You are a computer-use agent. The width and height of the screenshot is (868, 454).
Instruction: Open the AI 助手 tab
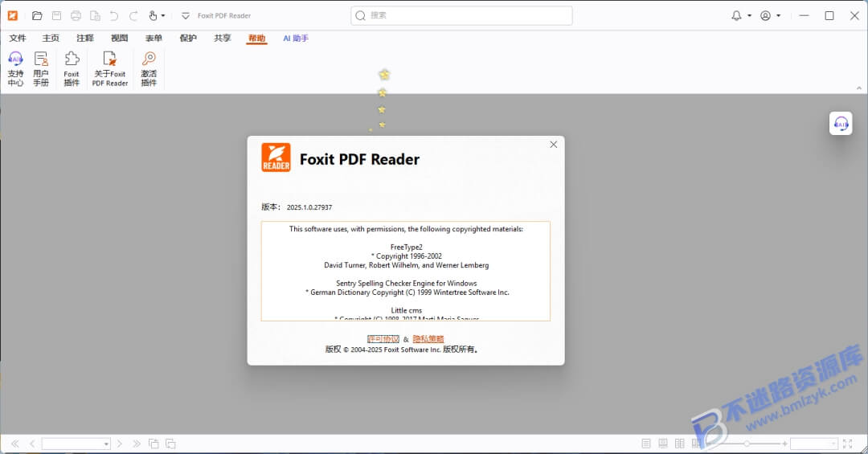pos(296,38)
